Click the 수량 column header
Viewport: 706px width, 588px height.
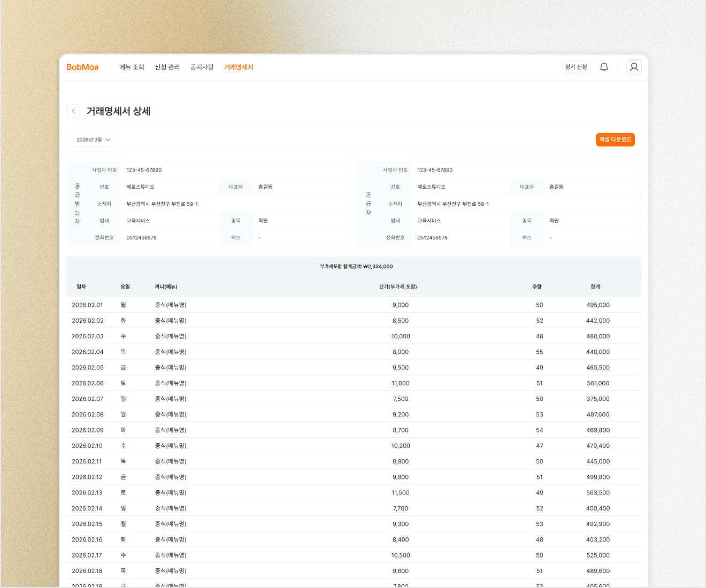[x=537, y=287]
